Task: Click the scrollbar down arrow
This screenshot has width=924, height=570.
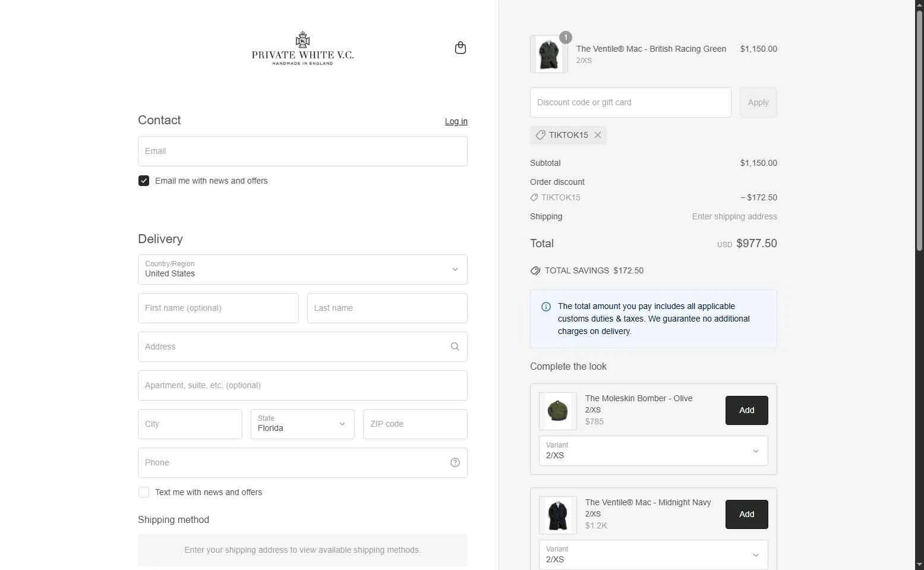Action: (919, 565)
